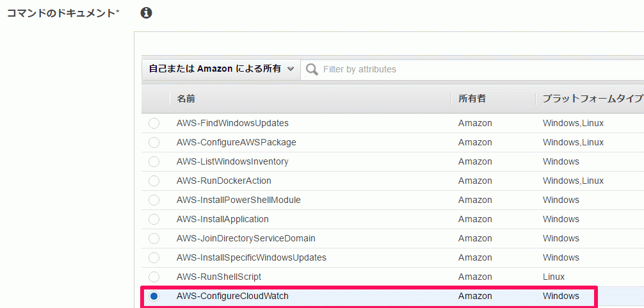
Task: Click the コマンドのドキュメント field label
Action: pos(63,13)
